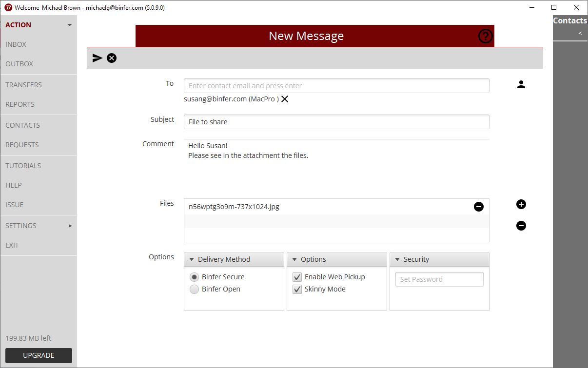The width and height of the screenshot is (588, 368).
Task: Go to TRANSFERS in sidebar
Action: pyautogui.click(x=23, y=85)
